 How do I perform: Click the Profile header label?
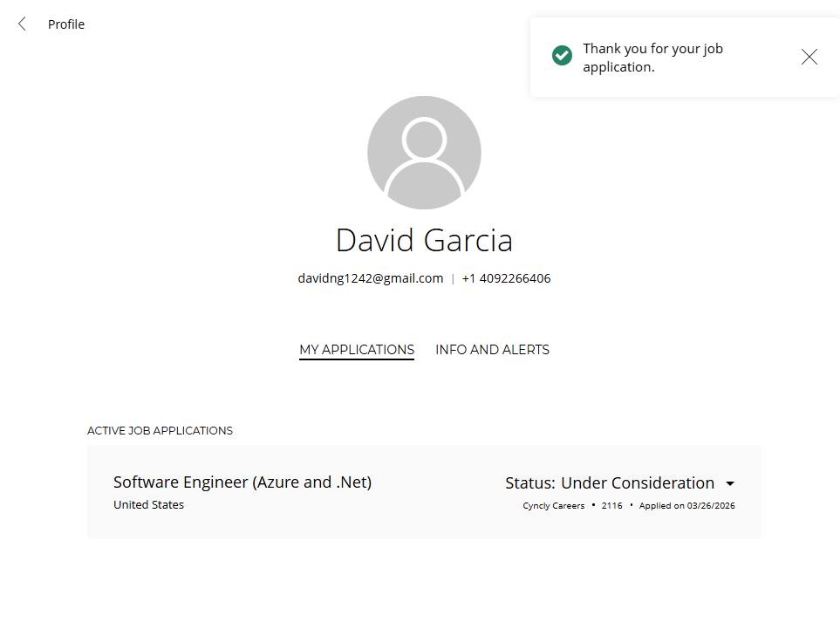[66, 24]
